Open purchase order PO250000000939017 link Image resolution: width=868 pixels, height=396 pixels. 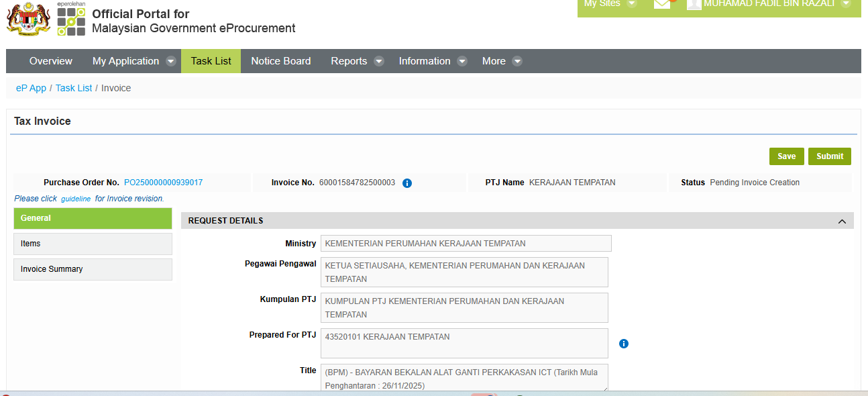(163, 183)
